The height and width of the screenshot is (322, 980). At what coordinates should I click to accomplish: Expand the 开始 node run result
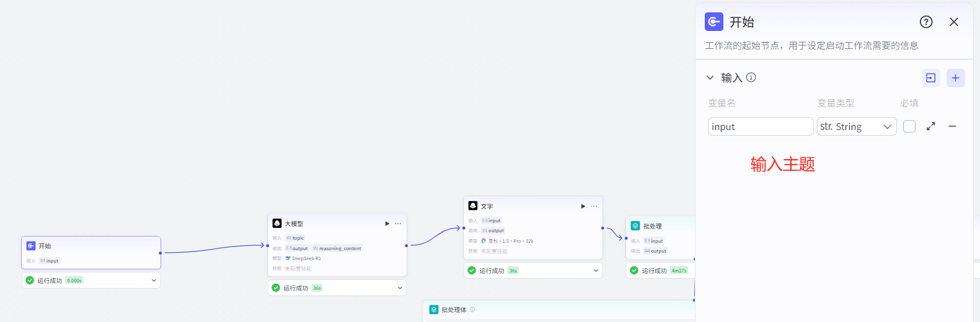154,281
